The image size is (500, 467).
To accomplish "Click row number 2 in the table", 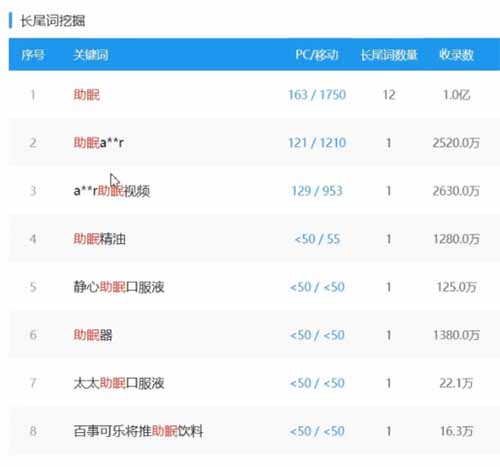I will pos(33,143).
